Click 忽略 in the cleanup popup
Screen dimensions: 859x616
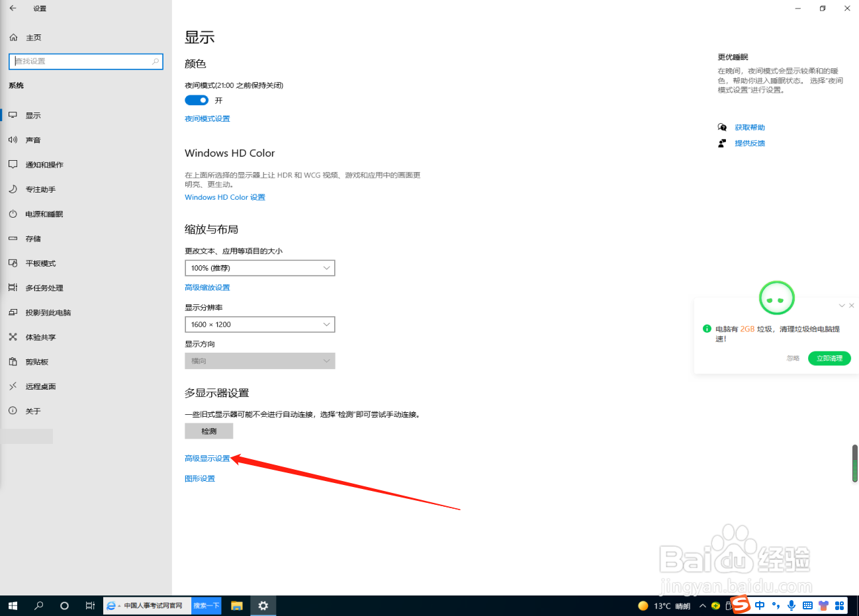pos(793,359)
